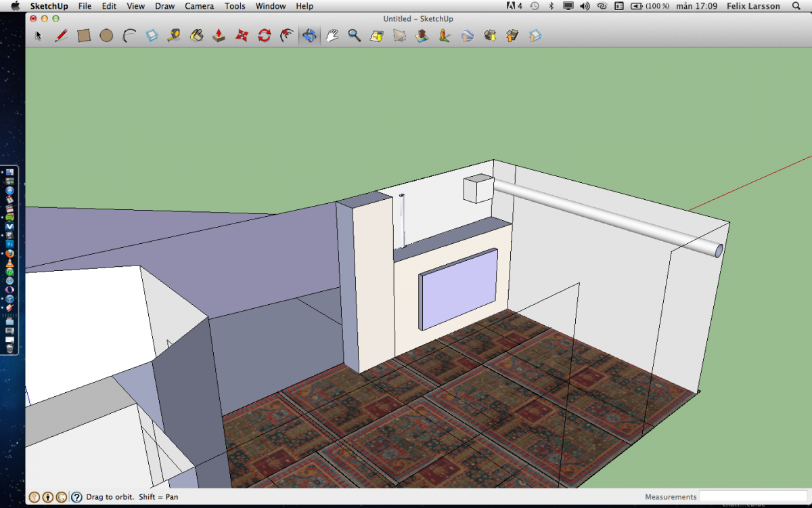Screen dimensions: 812x508
Task: Select the arrow Select tool
Action: coord(39,36)
